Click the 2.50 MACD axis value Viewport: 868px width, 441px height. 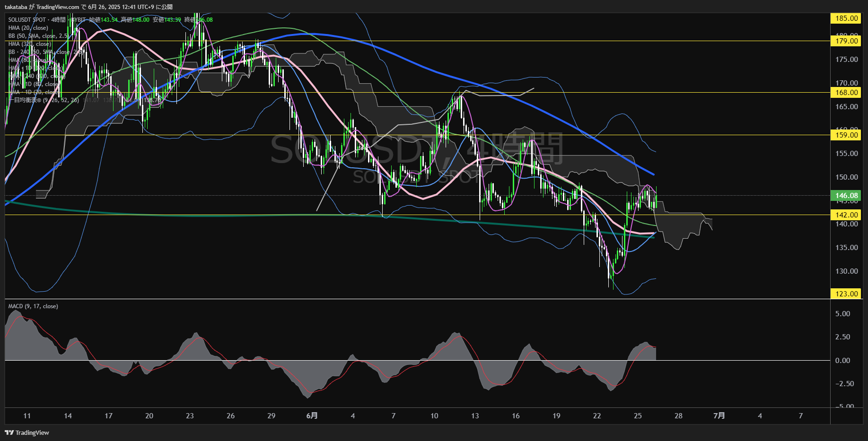coord(842,337)
